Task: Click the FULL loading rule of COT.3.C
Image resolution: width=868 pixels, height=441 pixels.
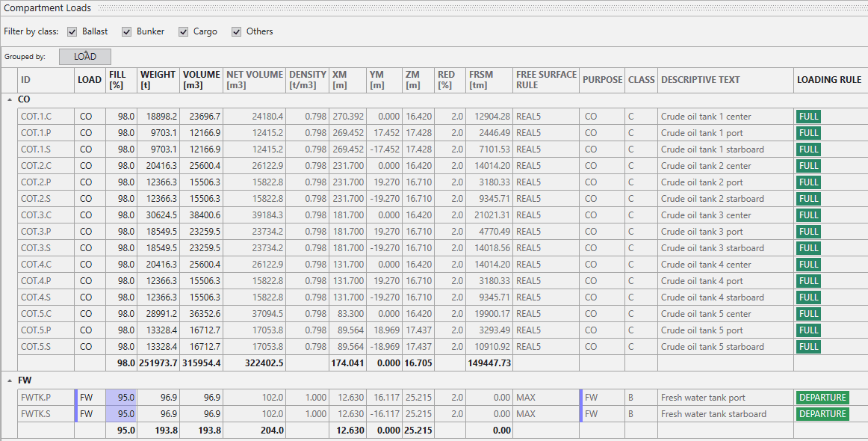Action: [x=808, y=215]
